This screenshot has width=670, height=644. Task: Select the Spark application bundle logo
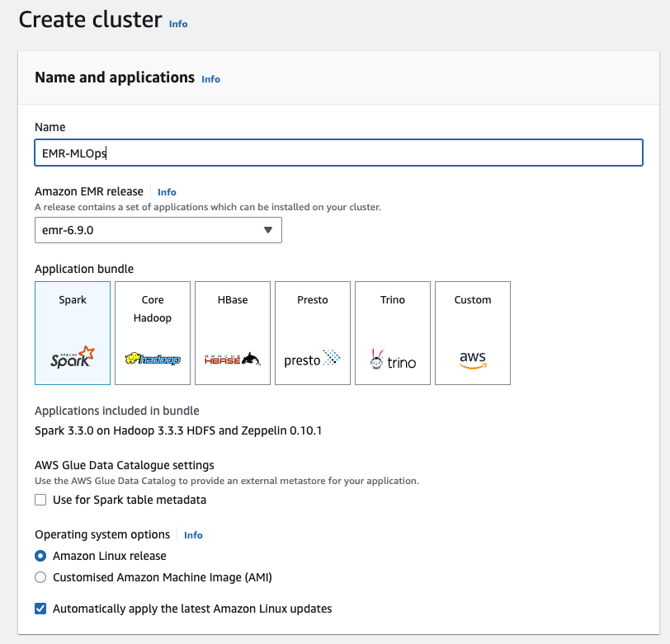point(73,357)
